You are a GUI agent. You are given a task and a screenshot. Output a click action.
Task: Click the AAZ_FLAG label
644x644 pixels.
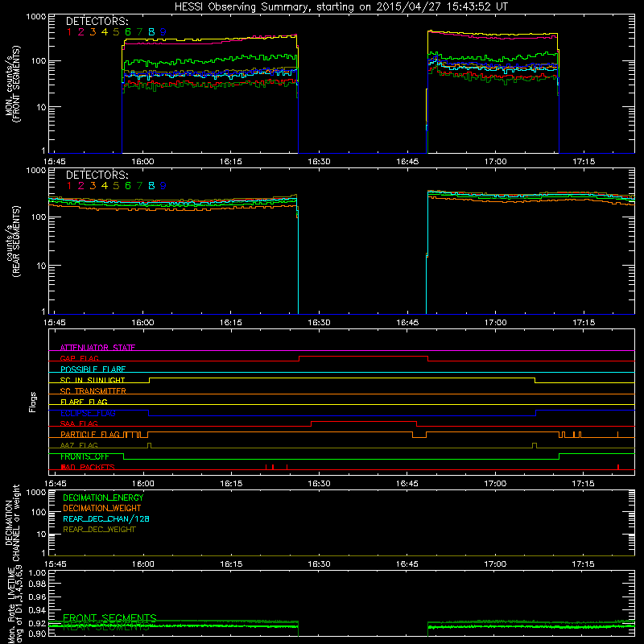(x=79, y=445)
